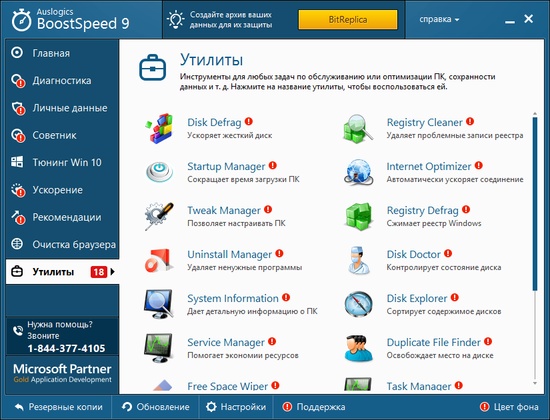The height and width of the screenshot is (420, 550).
Task: Click the Утилиты briefcase header icon
Action: (x=153, y=67)
